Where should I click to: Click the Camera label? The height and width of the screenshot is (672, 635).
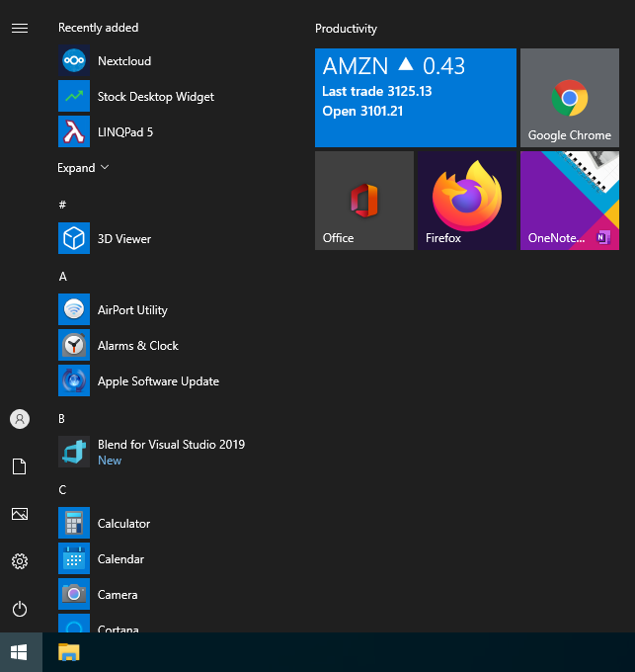(x=118, y=595)
